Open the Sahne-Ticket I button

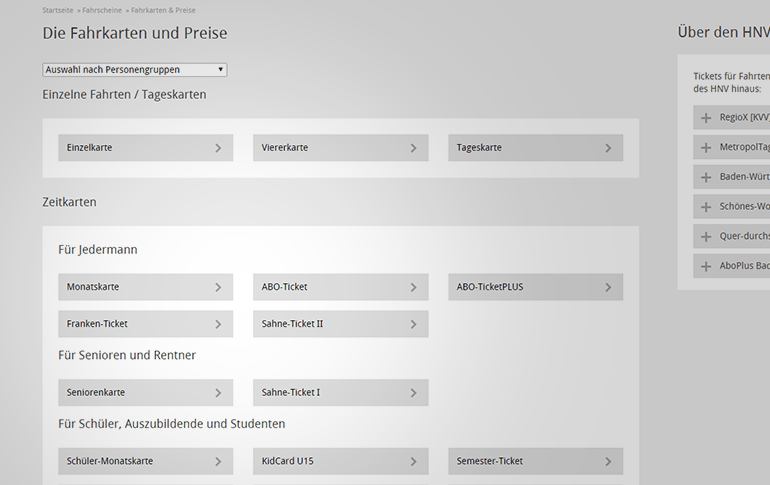click(340, 393)
